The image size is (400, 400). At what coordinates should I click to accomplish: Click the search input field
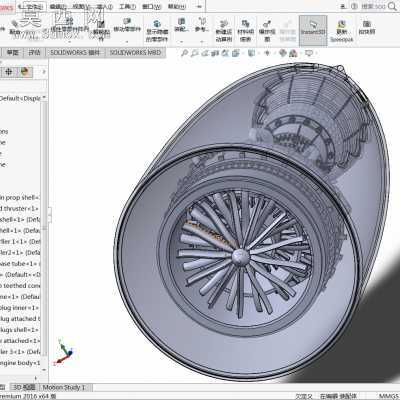pyautogui.click(x=373, y=6)
